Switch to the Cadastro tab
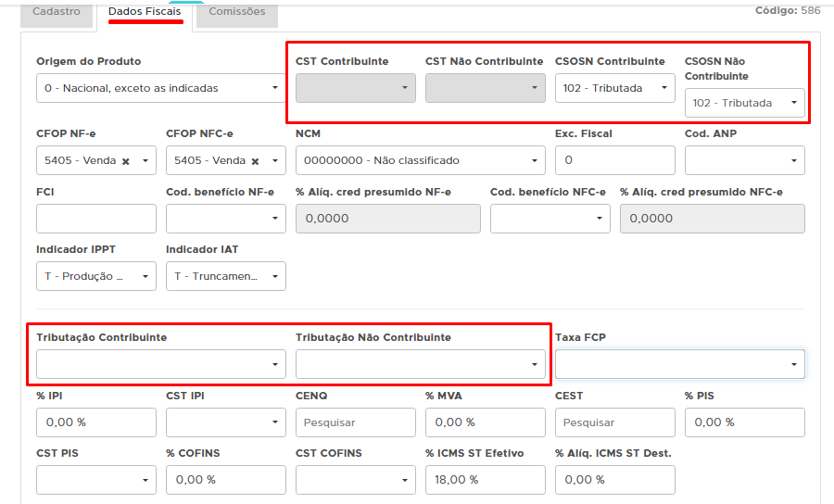Screen dimensions: 834x504 [x=57, y=12]
